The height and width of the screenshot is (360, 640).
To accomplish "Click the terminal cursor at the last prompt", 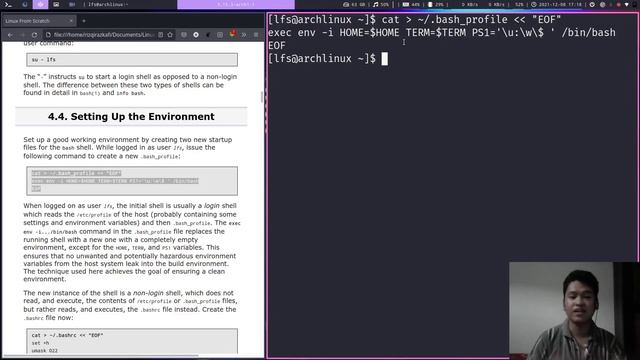I will [384, 59].
